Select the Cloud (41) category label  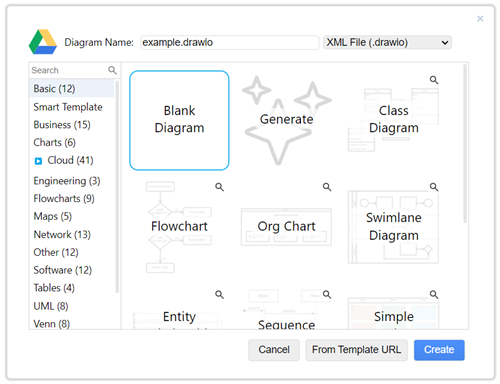tap(70, 160)
